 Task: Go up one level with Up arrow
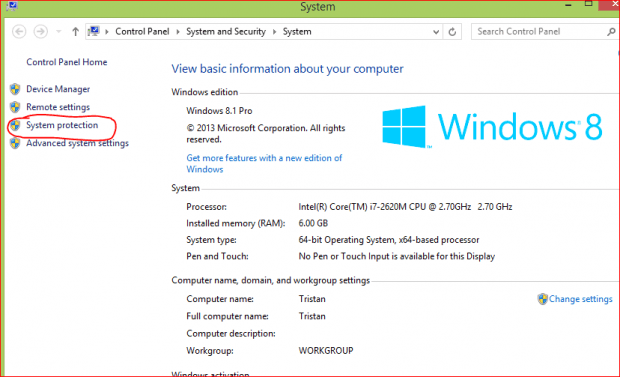[75, 31]
